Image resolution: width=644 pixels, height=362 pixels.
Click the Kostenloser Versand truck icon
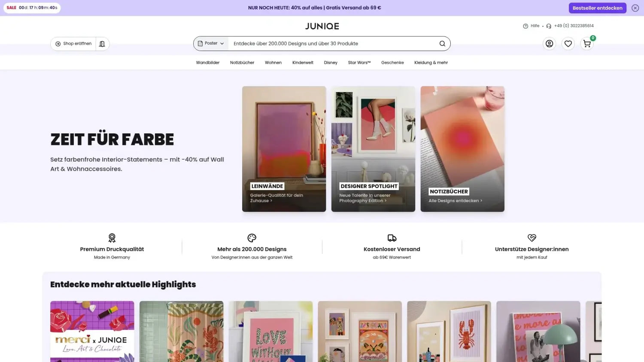click(392, 238)
